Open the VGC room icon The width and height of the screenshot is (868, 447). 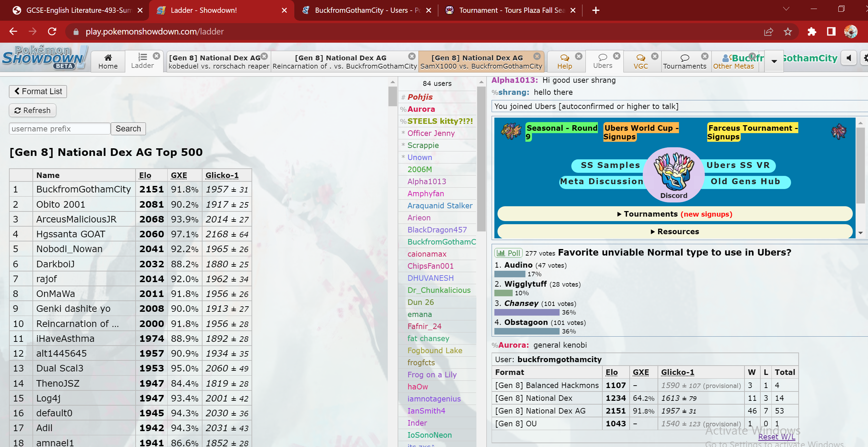[640, 58]
